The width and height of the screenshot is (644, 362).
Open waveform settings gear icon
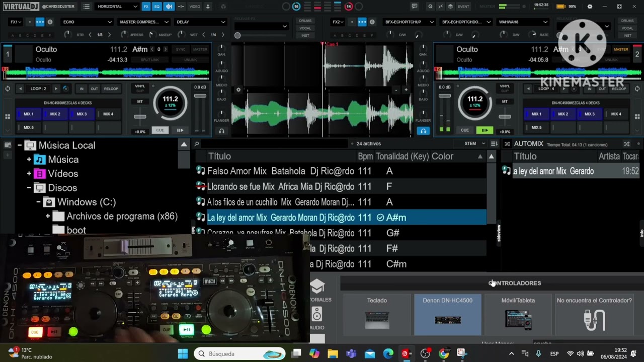238,90
